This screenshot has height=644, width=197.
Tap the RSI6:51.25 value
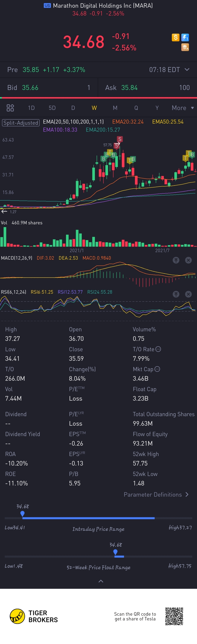coord(42,292)
